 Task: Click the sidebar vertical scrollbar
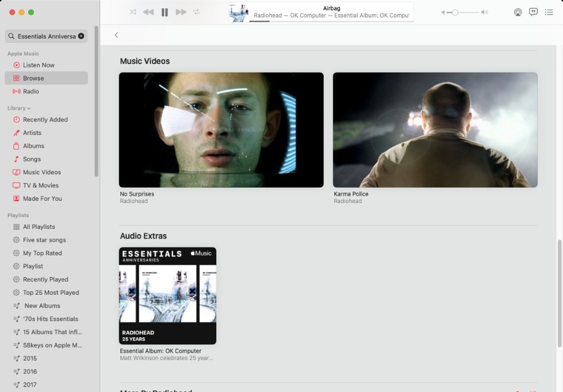tap(96, 101)
